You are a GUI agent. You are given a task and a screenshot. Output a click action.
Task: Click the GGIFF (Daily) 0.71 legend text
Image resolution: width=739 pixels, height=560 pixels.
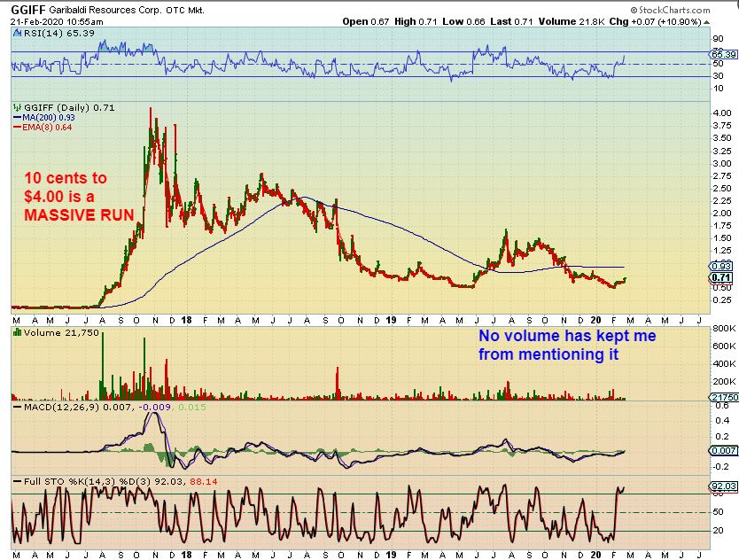(x=69, y=107)
